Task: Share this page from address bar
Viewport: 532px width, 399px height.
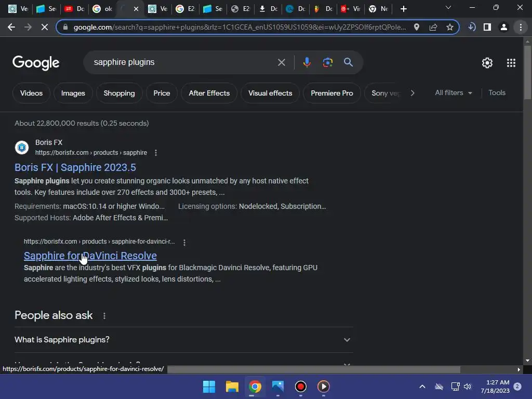Action: 433,27
